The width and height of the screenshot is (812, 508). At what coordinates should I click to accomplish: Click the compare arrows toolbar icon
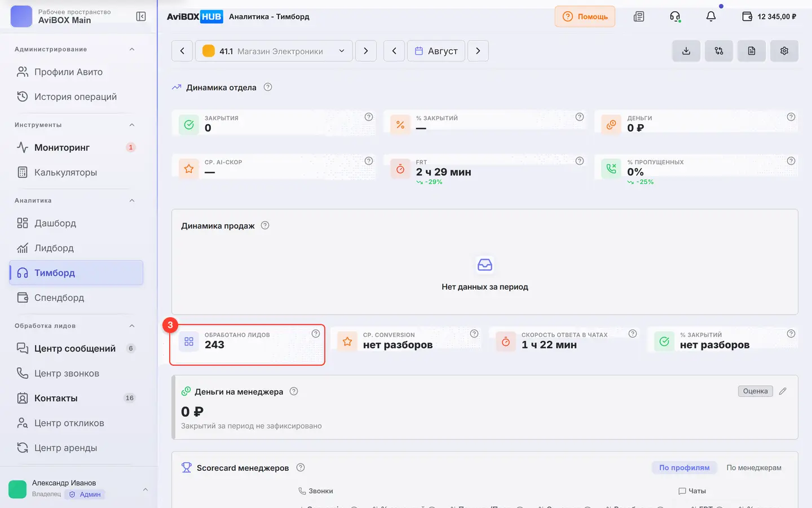(719, 51)
